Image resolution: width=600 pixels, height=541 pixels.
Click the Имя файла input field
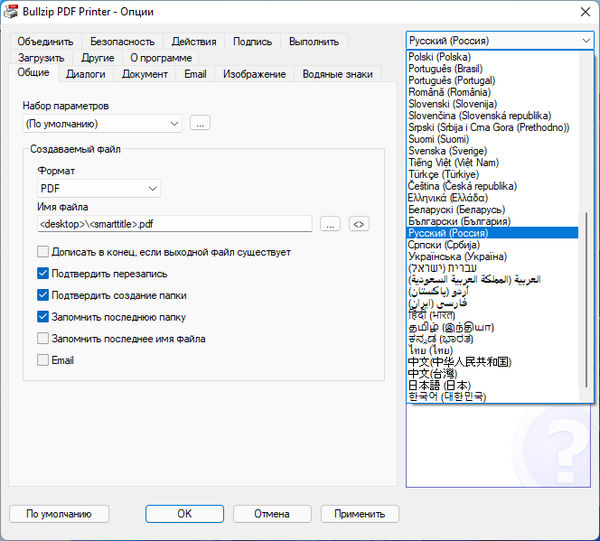tap(175, 224)
